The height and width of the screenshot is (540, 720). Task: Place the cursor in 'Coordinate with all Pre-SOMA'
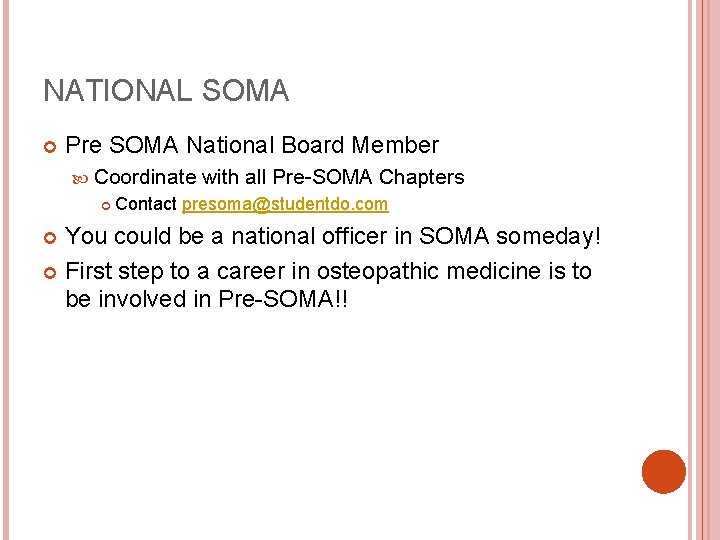click(234, 178)
